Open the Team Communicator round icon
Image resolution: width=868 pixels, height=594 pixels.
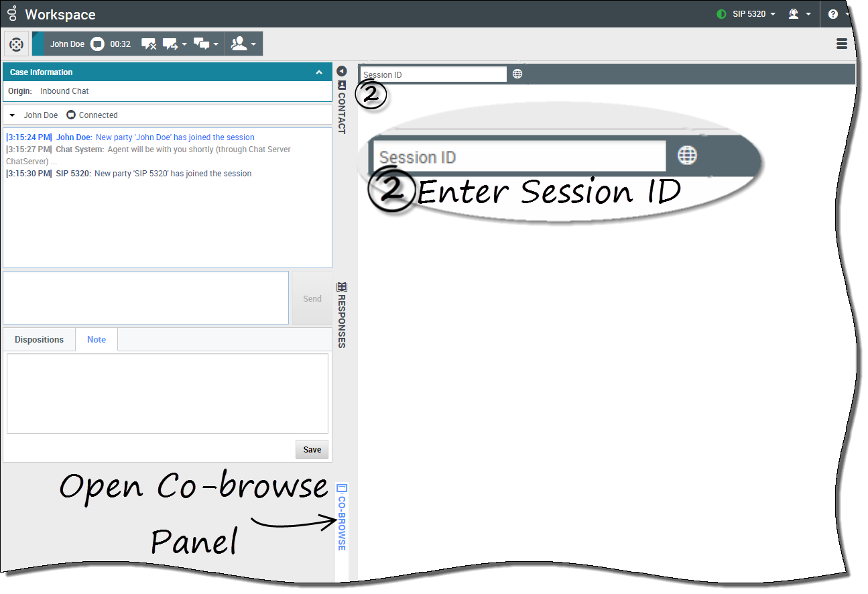pos(16,44)
